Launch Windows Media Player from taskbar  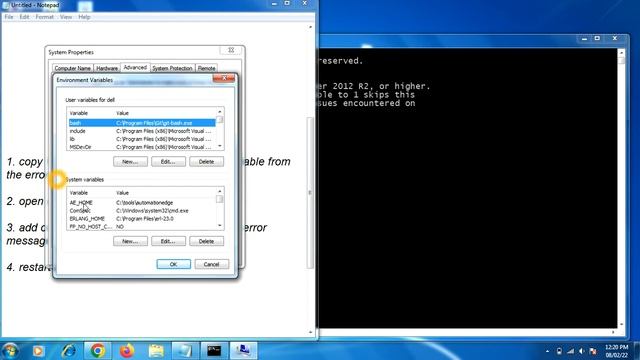(x=38, y=351)
